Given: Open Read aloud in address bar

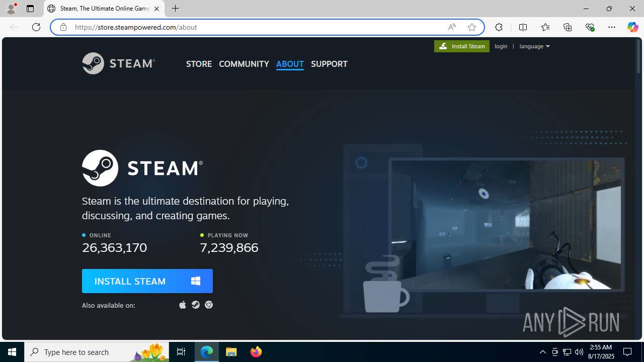Looking at the screenshot, I should [452, 27].
